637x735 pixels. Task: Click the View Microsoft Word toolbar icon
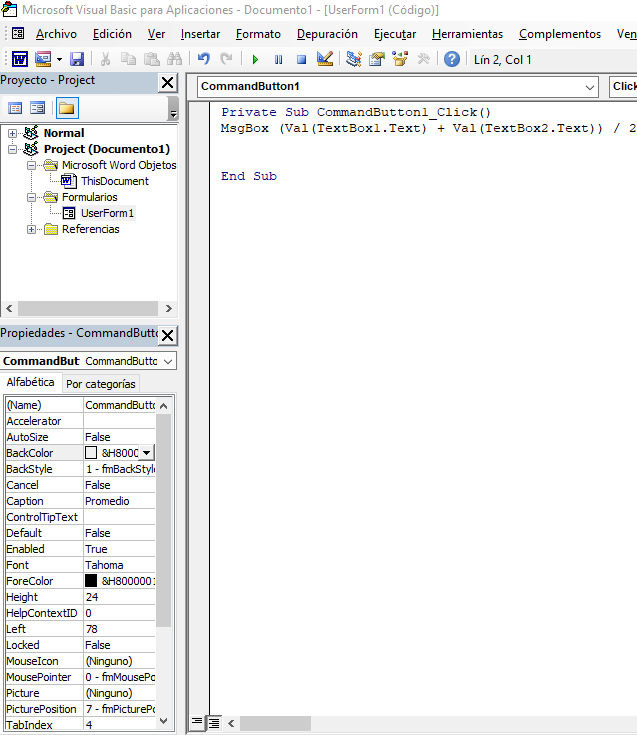click(20, 59)
